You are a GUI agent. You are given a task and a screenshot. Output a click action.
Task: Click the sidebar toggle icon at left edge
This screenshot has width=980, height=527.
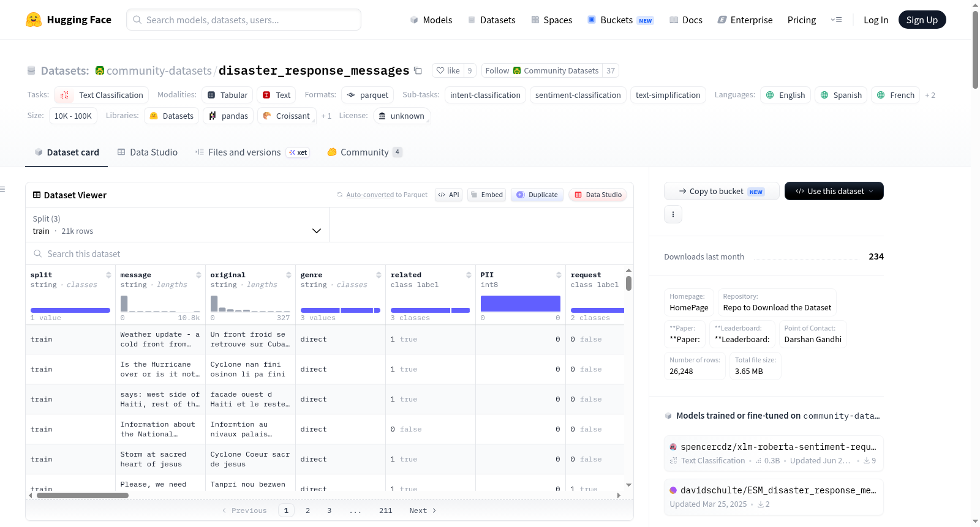2,189
